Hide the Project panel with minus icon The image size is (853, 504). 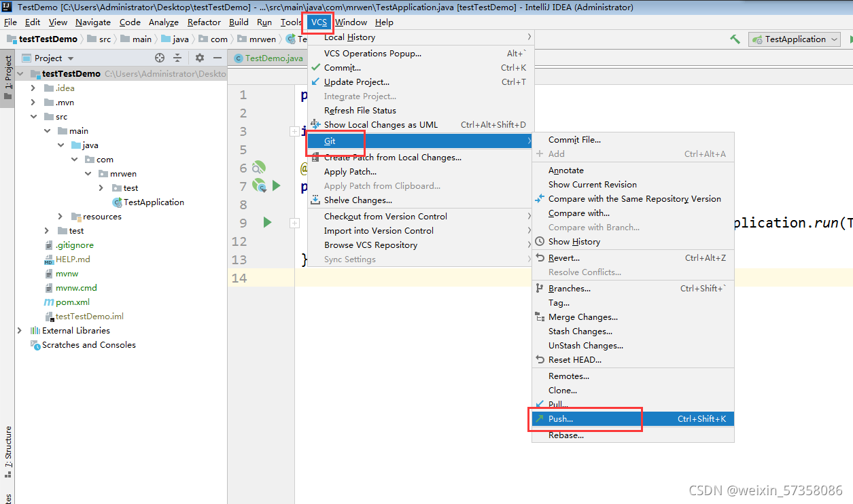tap(217, 58)
